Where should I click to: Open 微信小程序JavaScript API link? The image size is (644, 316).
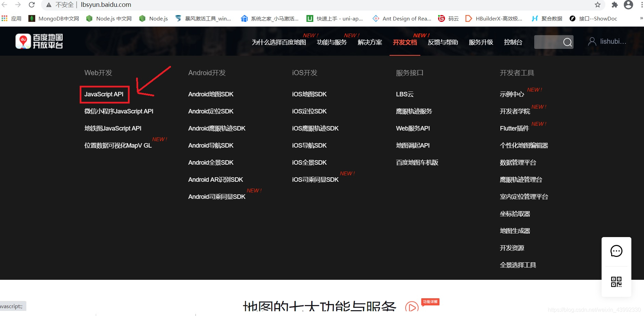[119, 111]
